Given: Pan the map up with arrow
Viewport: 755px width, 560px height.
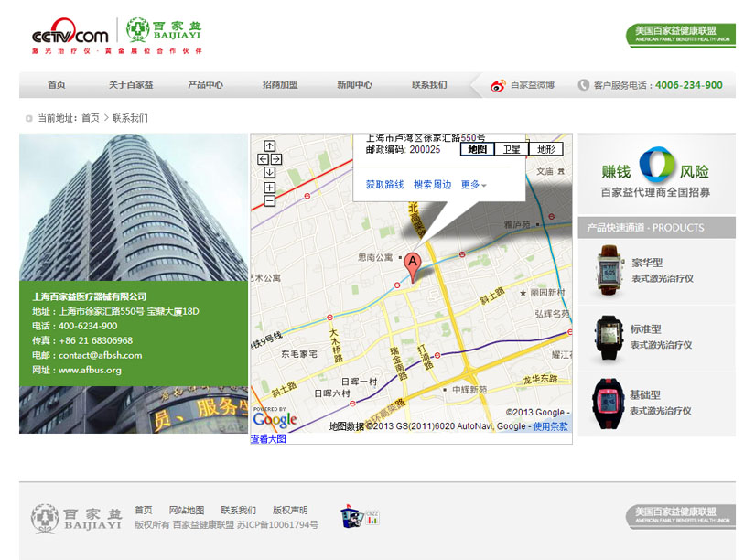Looking at the screenshot, I should 270,145.
